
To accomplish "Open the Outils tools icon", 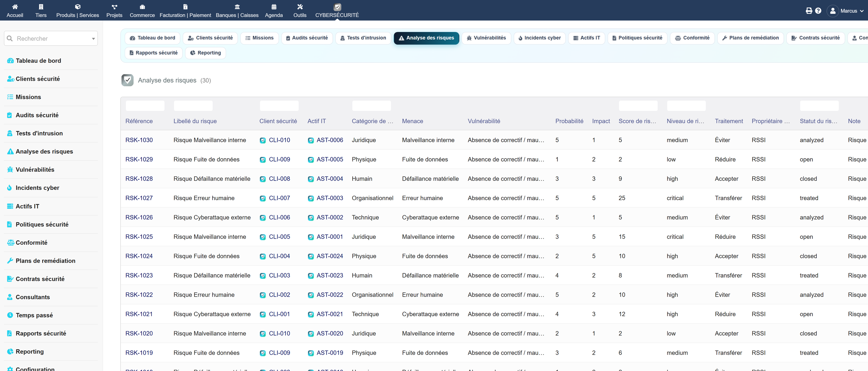I will 300,7.
